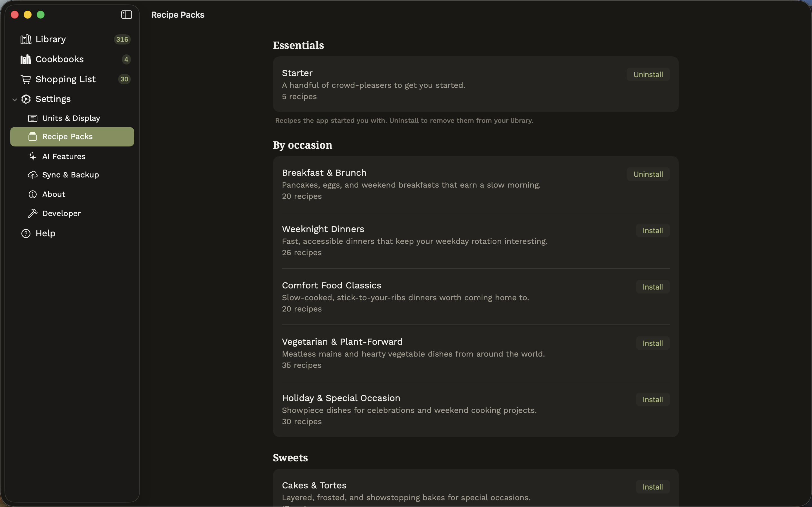Click the Cookbooks icon in sidebar
The image size is (812, 507).
pyautogui.click(x=26, y=59)
